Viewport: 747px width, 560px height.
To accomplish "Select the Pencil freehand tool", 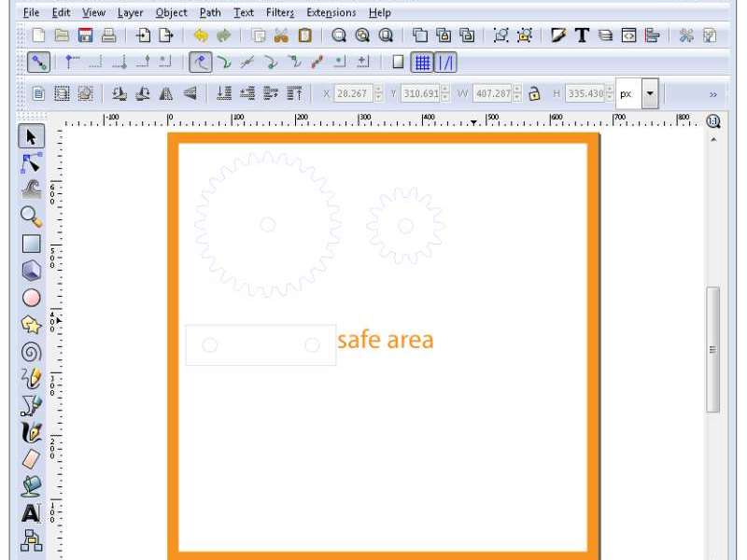I will tap(32, 379).
